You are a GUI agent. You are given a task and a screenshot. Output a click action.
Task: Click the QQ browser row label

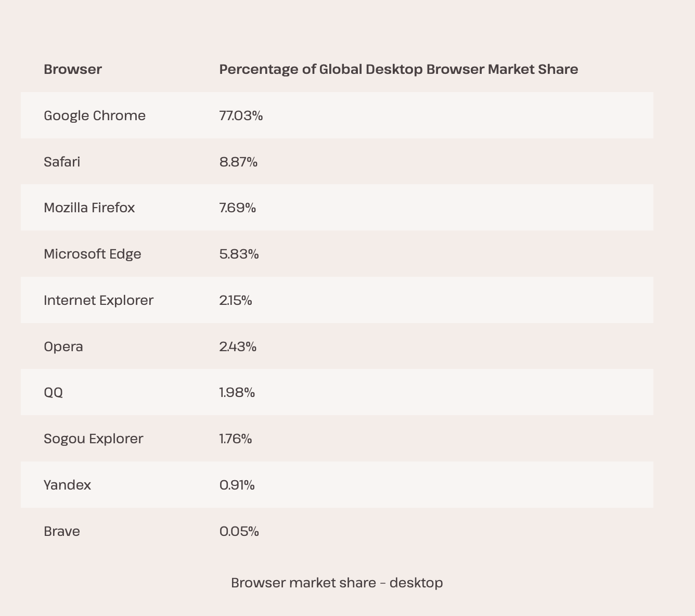53,392
